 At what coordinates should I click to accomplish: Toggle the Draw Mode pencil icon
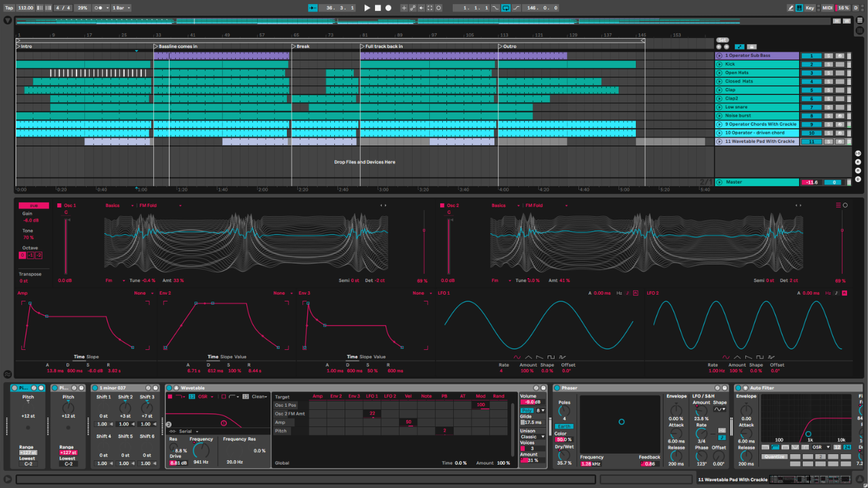(791, 8)
